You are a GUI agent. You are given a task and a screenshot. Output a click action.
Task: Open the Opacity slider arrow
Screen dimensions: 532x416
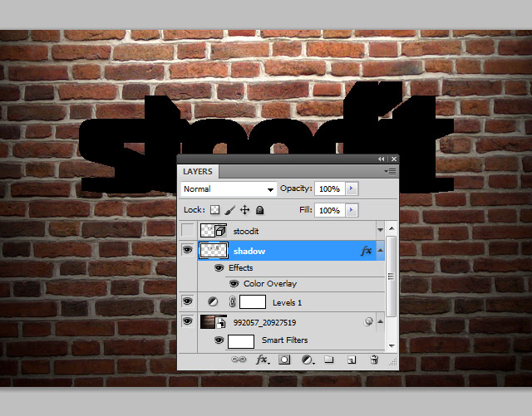[x=352, y=188]
